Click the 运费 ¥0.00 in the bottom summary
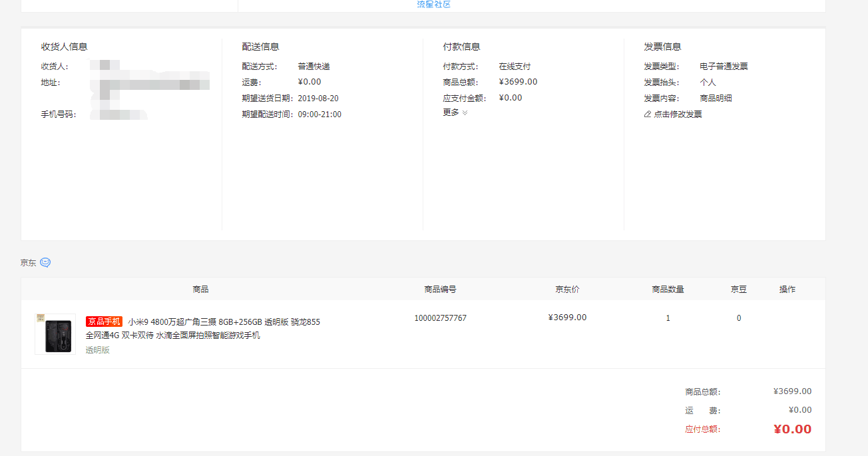Image resolution: width=868 pixels, height=456 pixels. 800,410
